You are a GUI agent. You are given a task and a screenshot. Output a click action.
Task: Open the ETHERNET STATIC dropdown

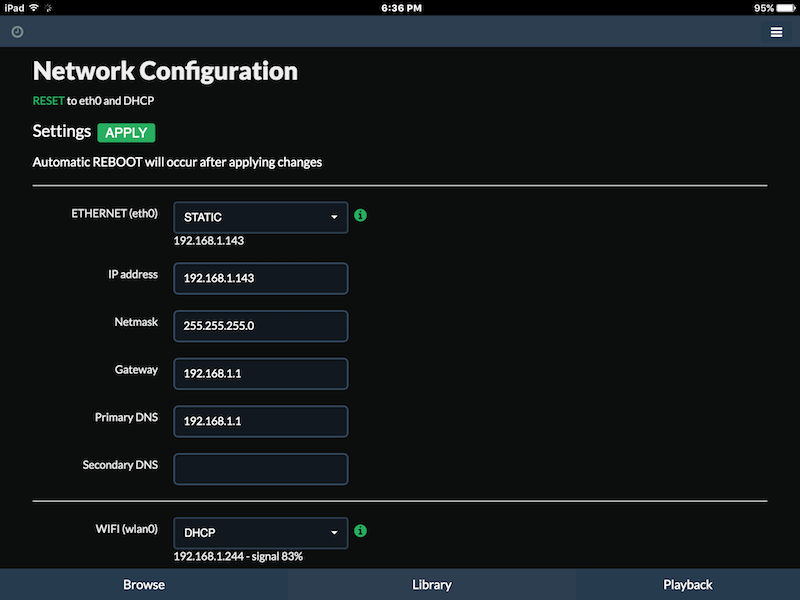pyautogui.click(x=261, y=217)
